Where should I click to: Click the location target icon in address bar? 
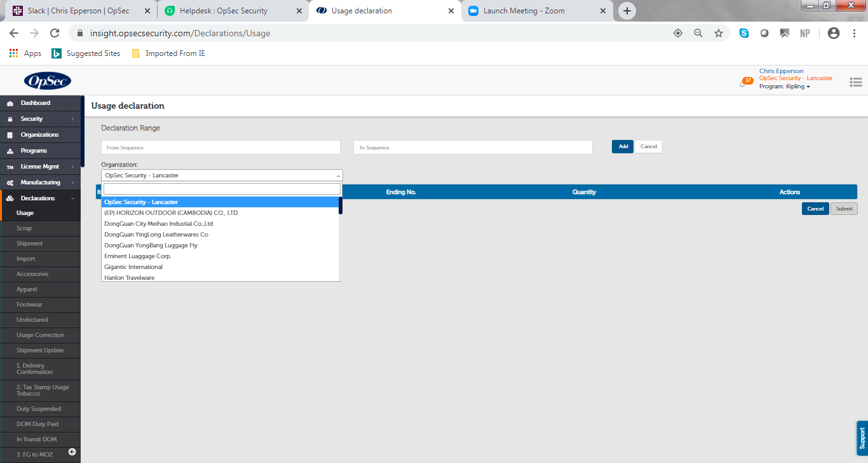[678, 33]
